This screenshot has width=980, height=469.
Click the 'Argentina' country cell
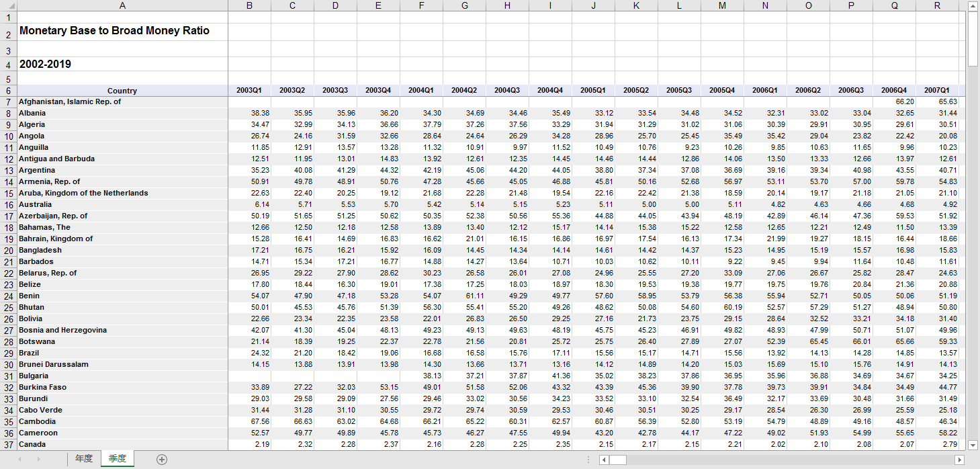[x=122, y=170]
